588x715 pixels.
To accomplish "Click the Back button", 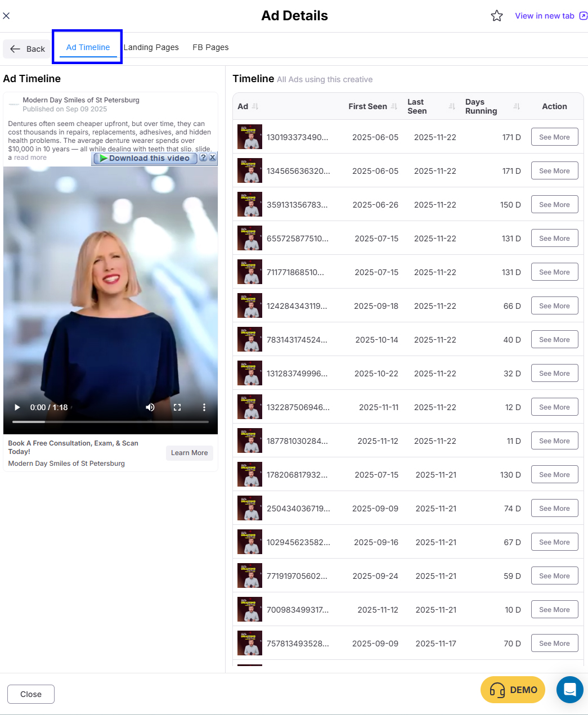I will (27, 49).
